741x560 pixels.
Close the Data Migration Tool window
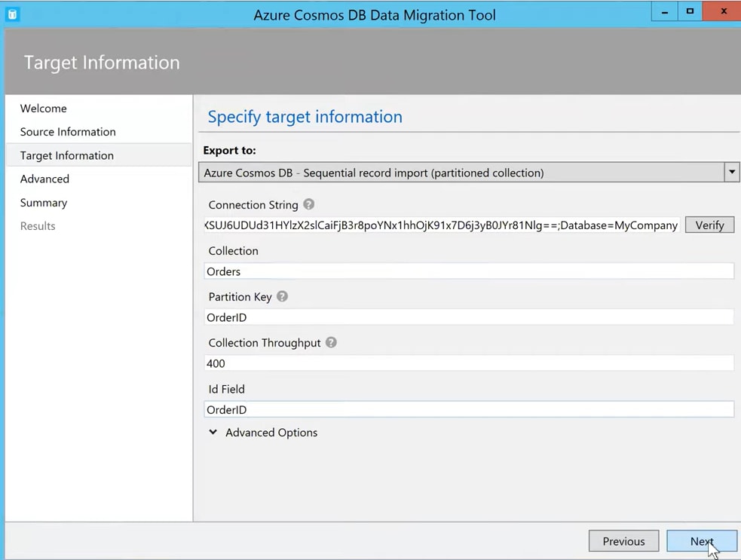coord(723,11)
